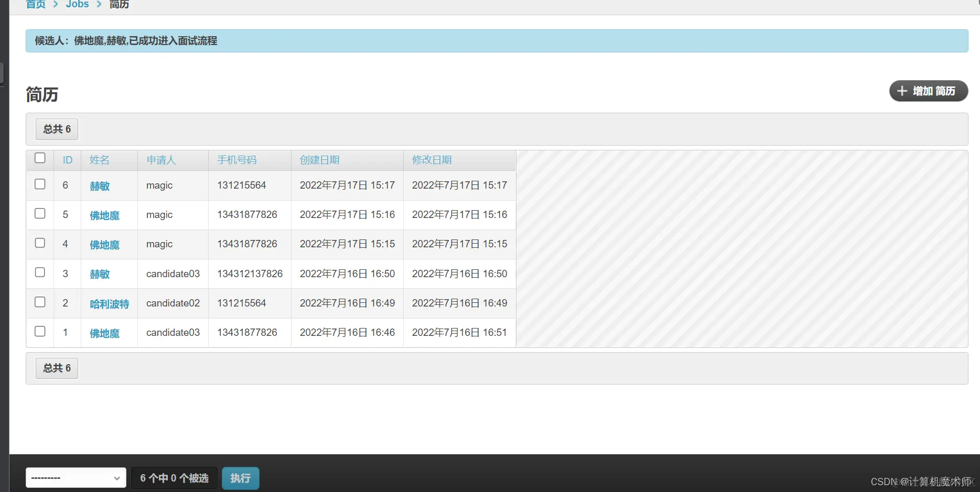Go to 首页 via breadcrumb
980x492 pixels.
36,4
